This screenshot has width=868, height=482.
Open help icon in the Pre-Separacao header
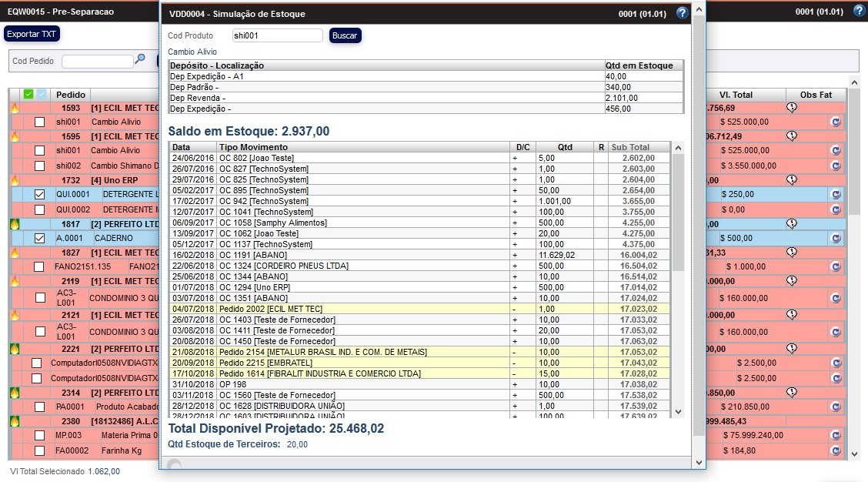[860, 12]
